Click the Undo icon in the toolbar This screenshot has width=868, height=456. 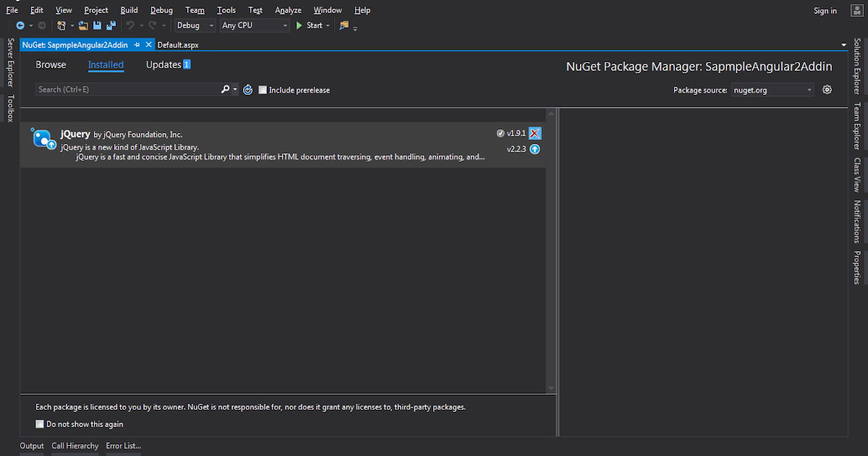pos(132,25)
